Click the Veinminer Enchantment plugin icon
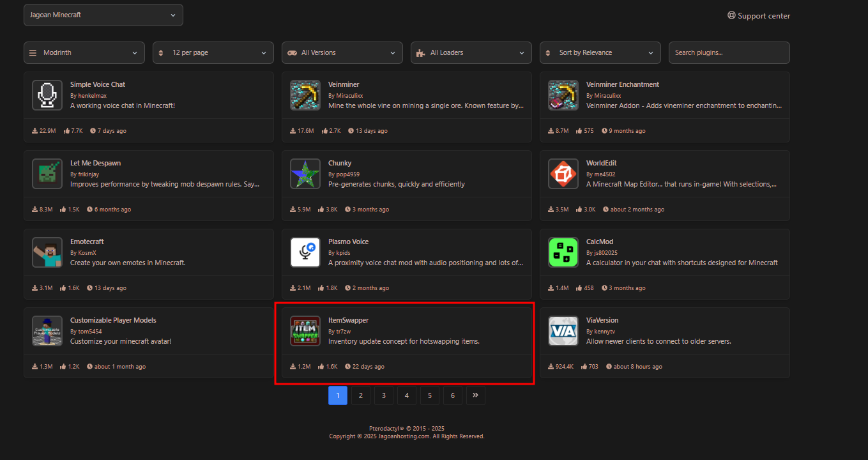Viewport: 868px width, 460px height. [x=563, y=95]
